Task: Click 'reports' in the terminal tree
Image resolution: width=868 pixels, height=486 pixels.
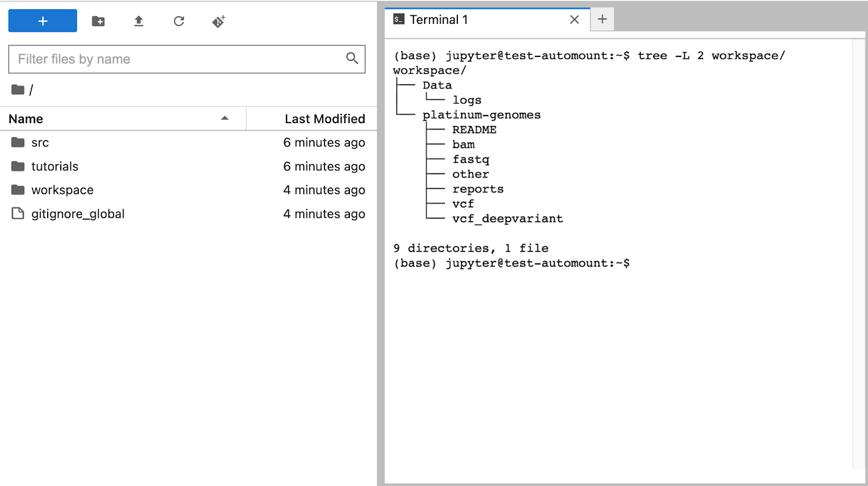Action: tap(478, 189)
